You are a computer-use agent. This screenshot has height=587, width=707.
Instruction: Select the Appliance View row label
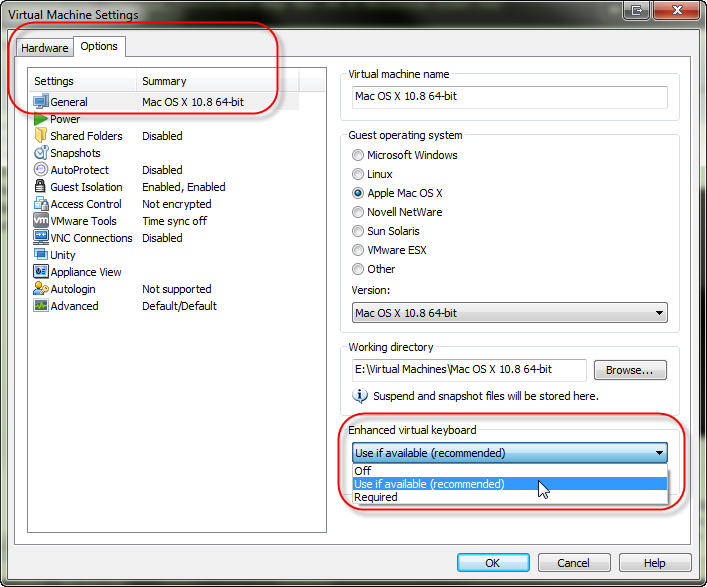click(86, 272)
